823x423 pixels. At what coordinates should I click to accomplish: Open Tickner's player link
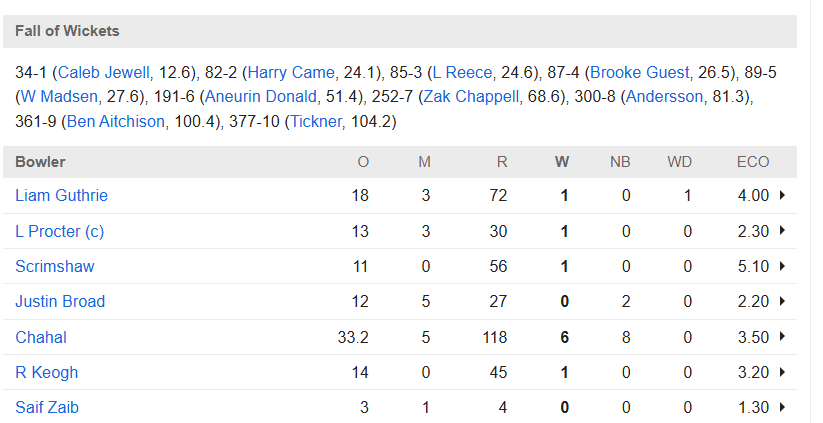click(316, 121)
